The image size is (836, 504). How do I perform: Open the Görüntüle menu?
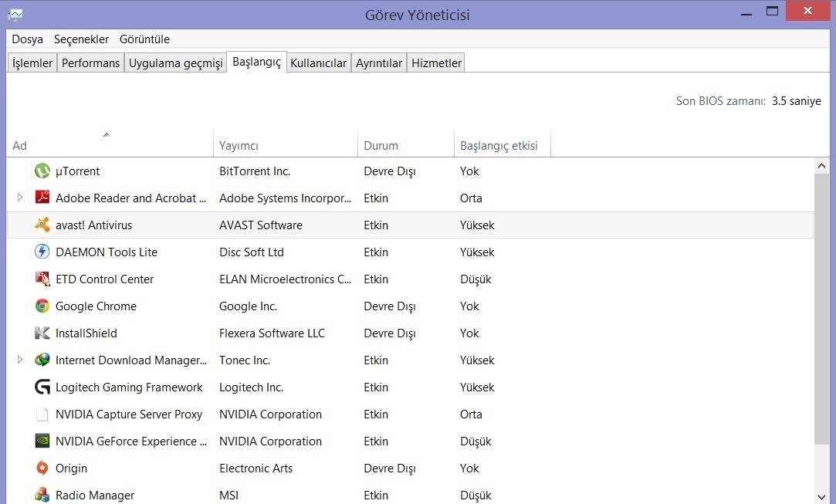pos(144,39)
